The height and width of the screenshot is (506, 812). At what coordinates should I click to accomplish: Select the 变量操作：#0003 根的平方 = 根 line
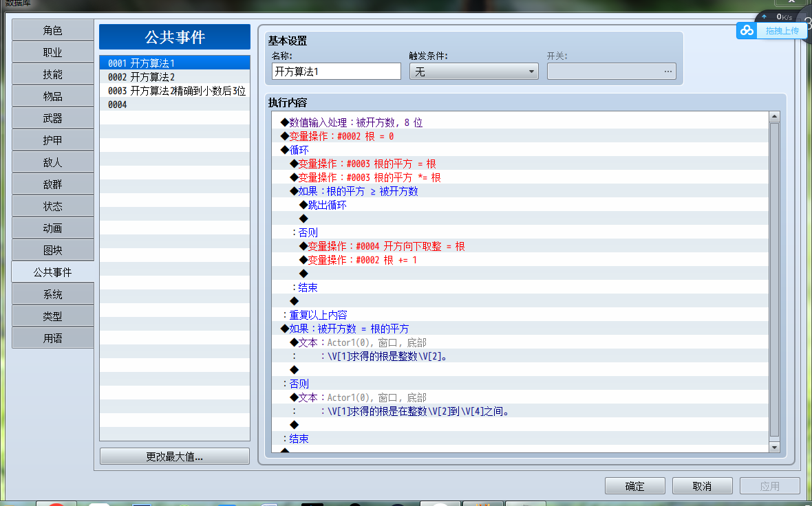point(520,164)
